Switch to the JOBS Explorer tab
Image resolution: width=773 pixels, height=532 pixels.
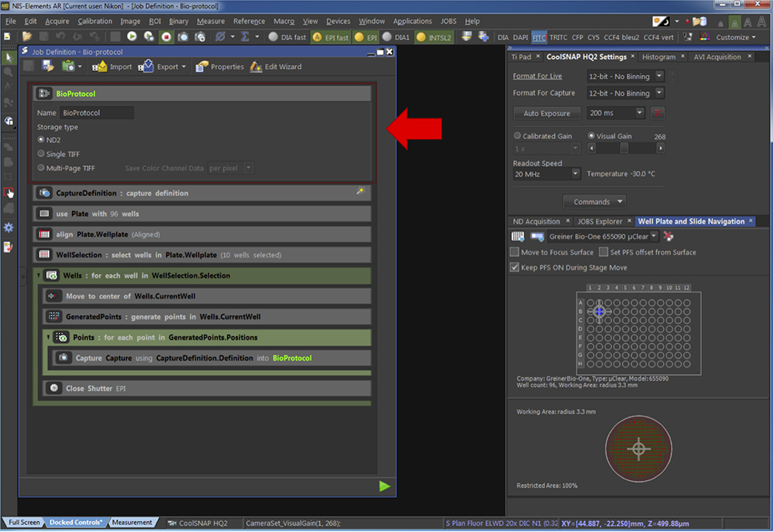(x=600, y=221)
